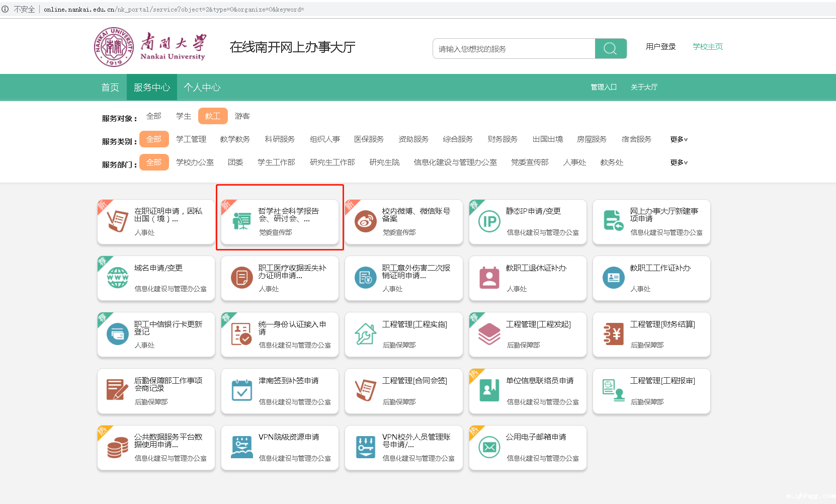Expand 更多 options for 服务部门

coord(678,162)
